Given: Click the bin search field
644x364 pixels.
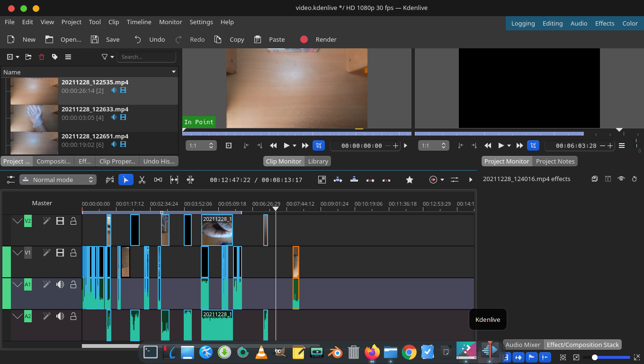Looking at the screenshot, I should (146, 57).
